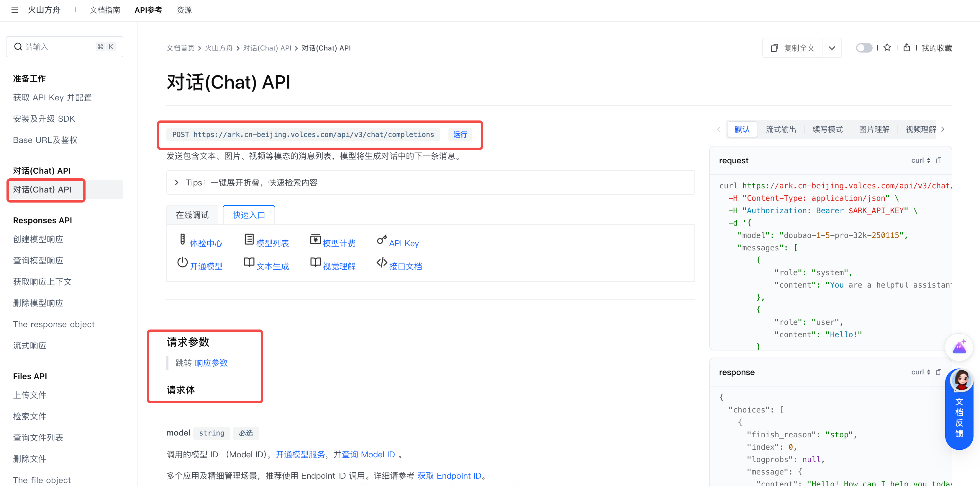980x486 pixels.
Task: Select the 流式输出 example tab
Action: 781,130
